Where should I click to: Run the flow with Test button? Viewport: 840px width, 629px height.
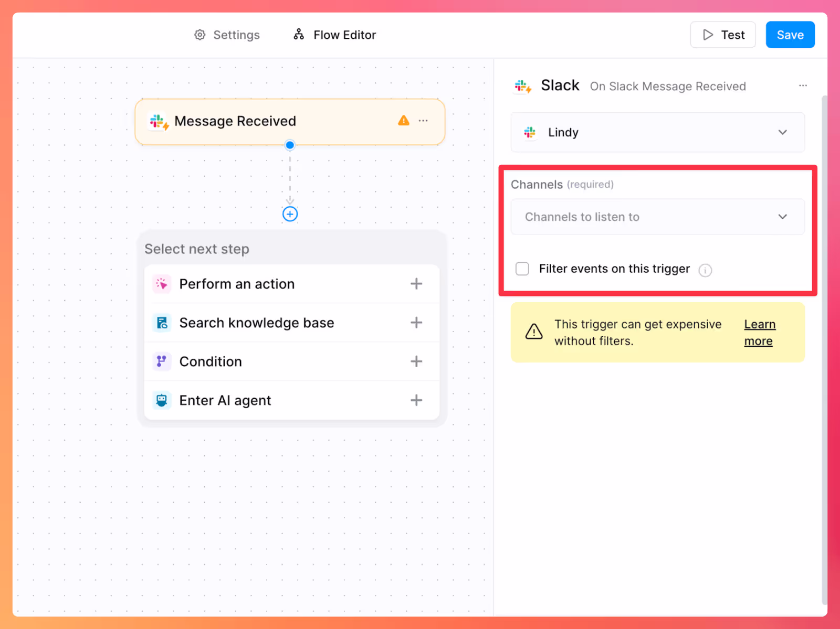723,35
